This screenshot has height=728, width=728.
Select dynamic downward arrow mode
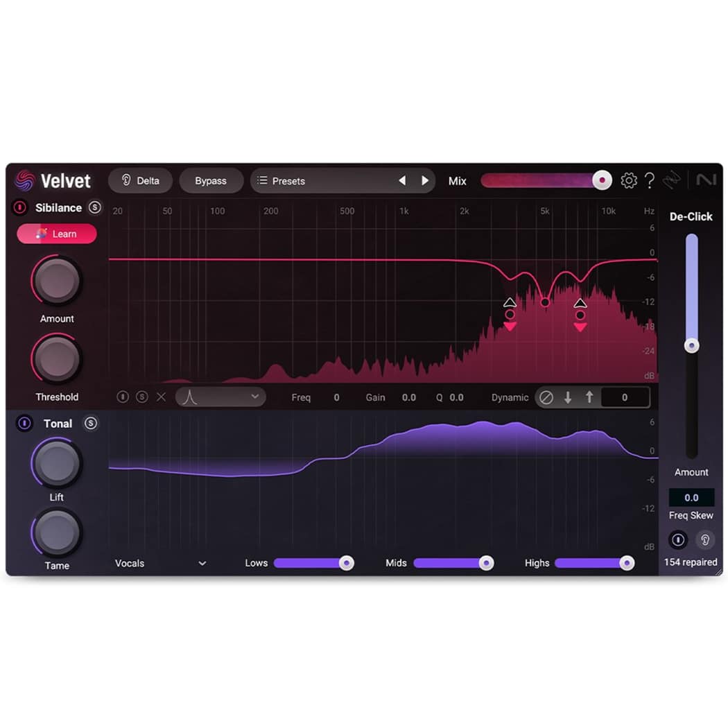(568, 397)
